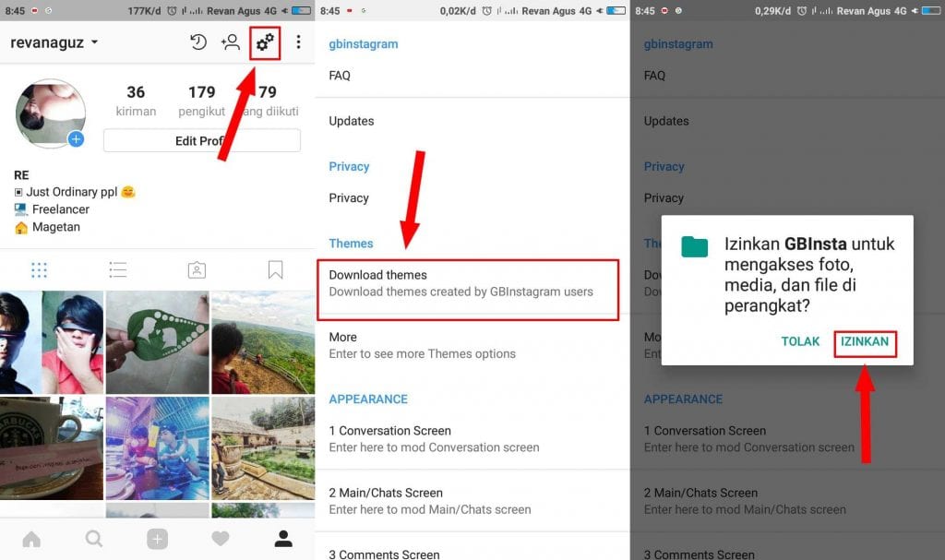This screenshot has height=560, width=945.
Task: Tap the home icon in bottom bar
Action: tap(31, 539)
